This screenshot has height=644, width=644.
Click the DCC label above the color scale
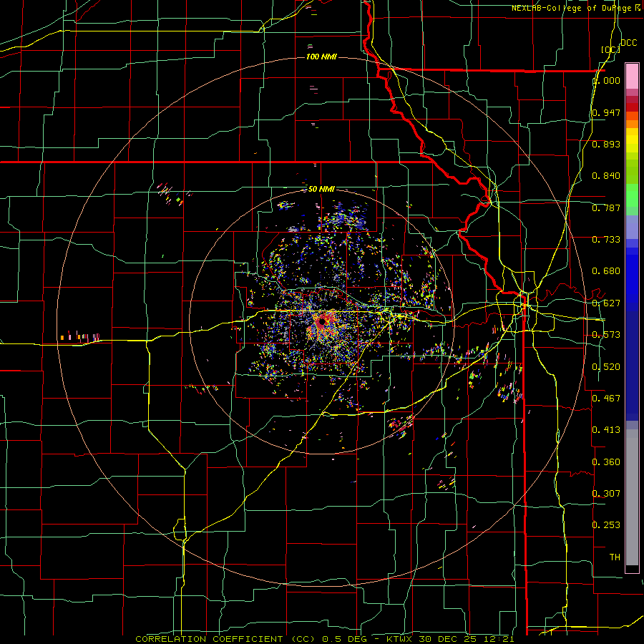tap(628, 43)
